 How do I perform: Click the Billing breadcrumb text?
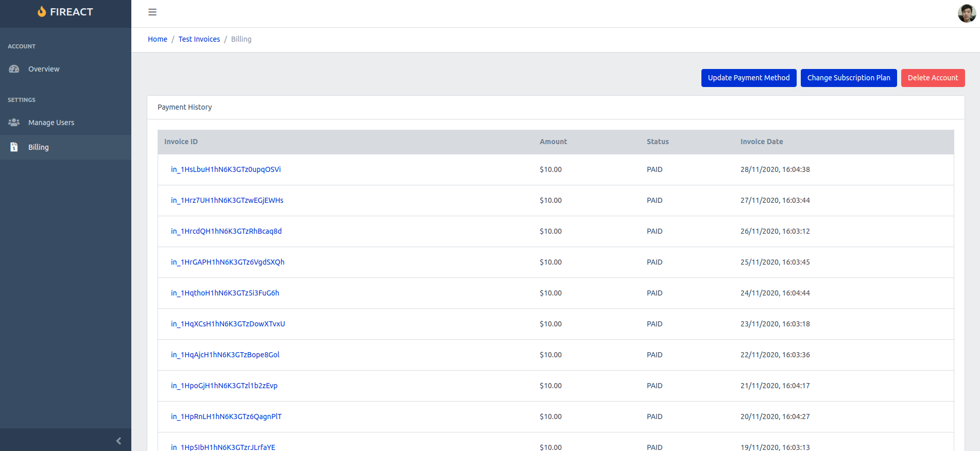coord(241,39)
